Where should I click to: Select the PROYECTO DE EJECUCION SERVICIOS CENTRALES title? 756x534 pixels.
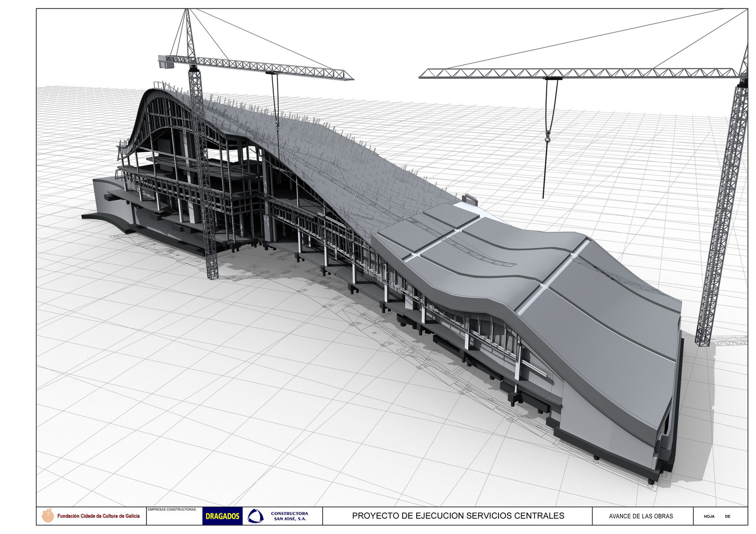click(458, 516)
